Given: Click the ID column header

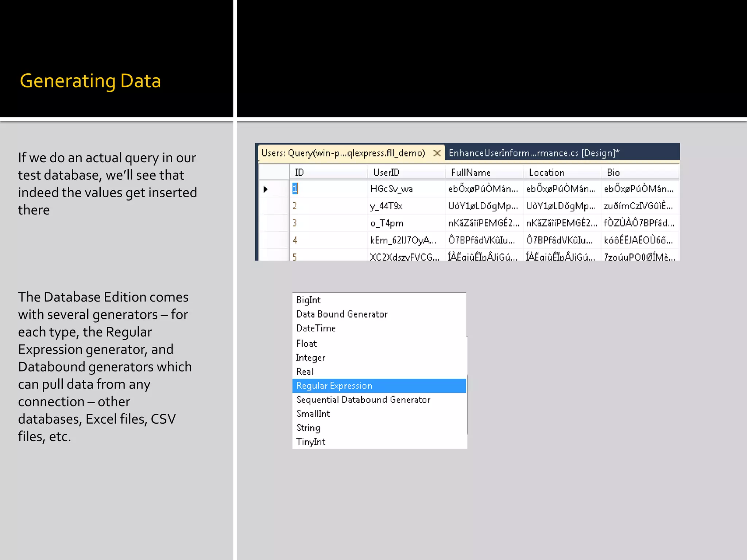Looking at the screenshot, I should [x=328, y=172].
